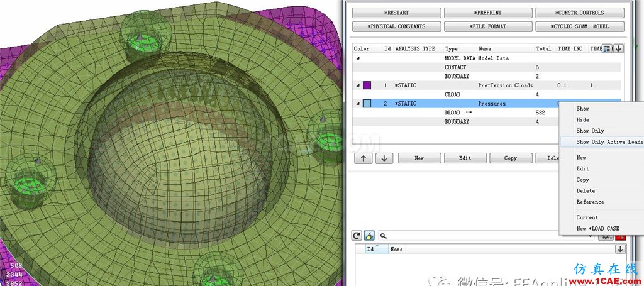
Task: Choose Edit in the context menu
Action: tap(582, 168)
